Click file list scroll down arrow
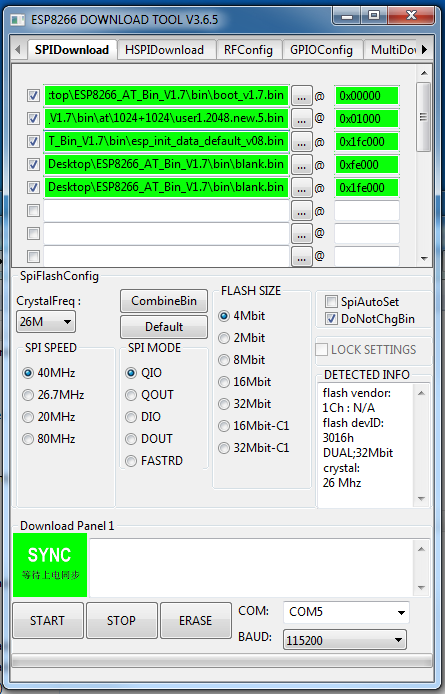Screen dimensions: 445x694 (424, 258)
